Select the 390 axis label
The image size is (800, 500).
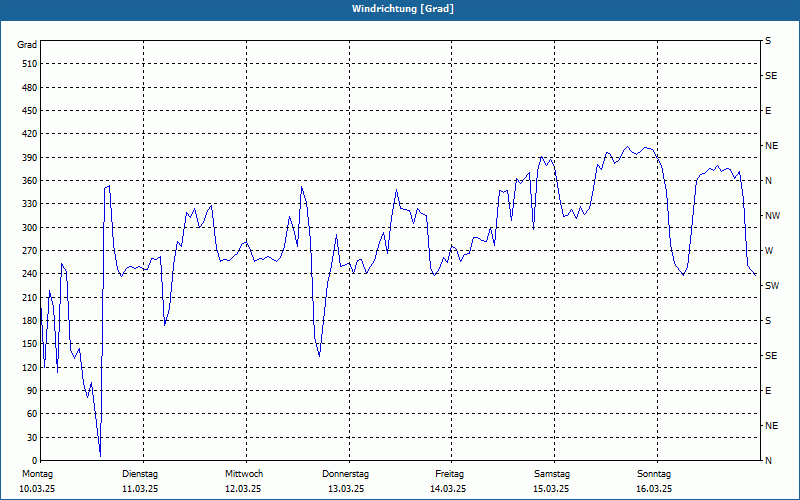click(30, 158)
